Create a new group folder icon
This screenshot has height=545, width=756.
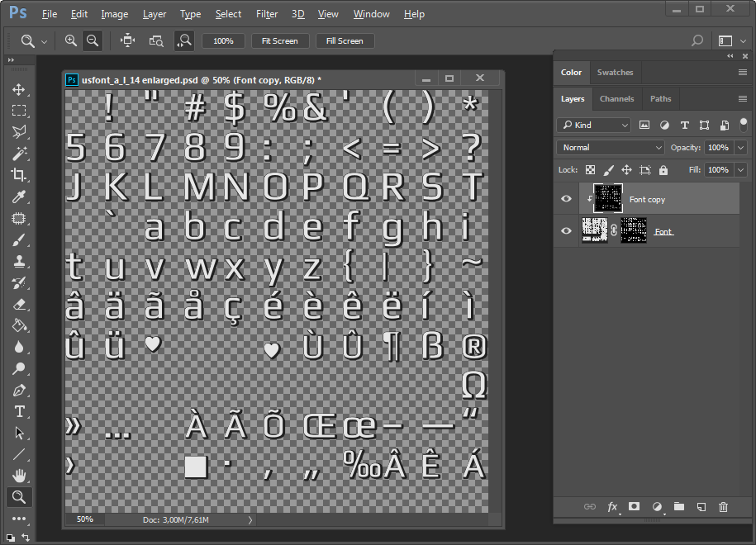[679, 506]
